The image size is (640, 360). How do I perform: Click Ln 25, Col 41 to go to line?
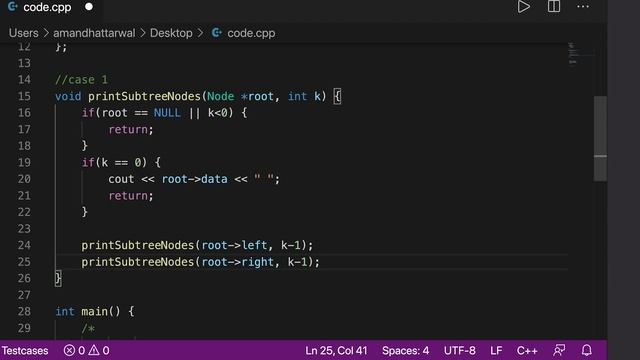click(x=336, y=351)
